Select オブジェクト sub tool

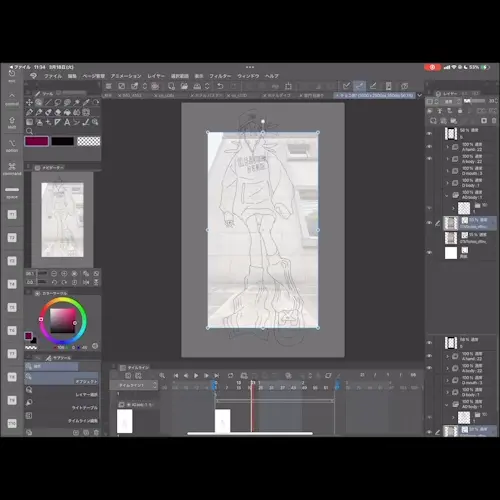pyautogui.click(x=62, y=379)
